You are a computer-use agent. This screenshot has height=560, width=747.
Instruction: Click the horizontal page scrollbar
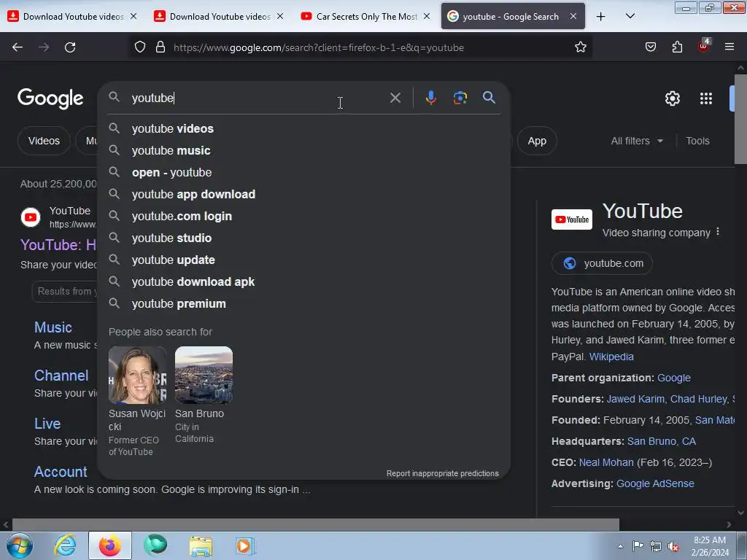pos(315,525)
